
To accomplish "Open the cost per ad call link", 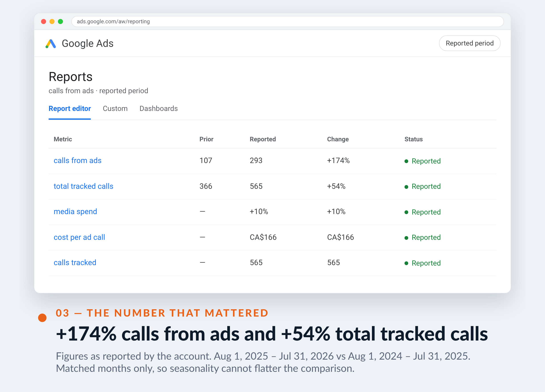I will (x=79, y=237).
